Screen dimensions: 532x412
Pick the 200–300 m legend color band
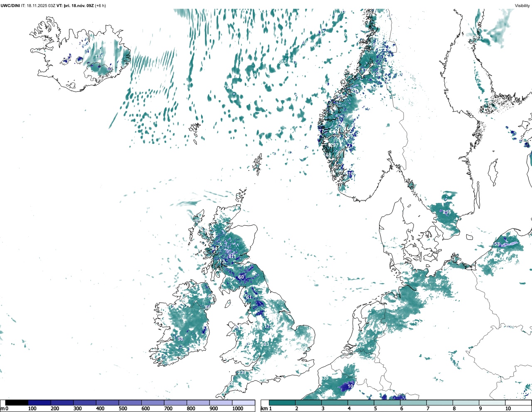coord(62,403)
